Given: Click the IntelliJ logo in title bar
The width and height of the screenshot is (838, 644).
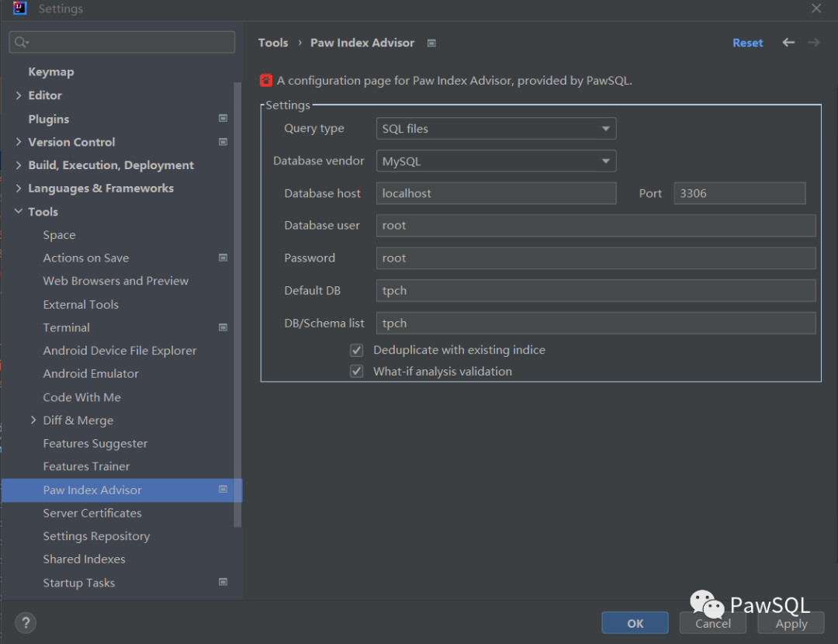Looking at the screenshot, I should [x=19, y=8].
